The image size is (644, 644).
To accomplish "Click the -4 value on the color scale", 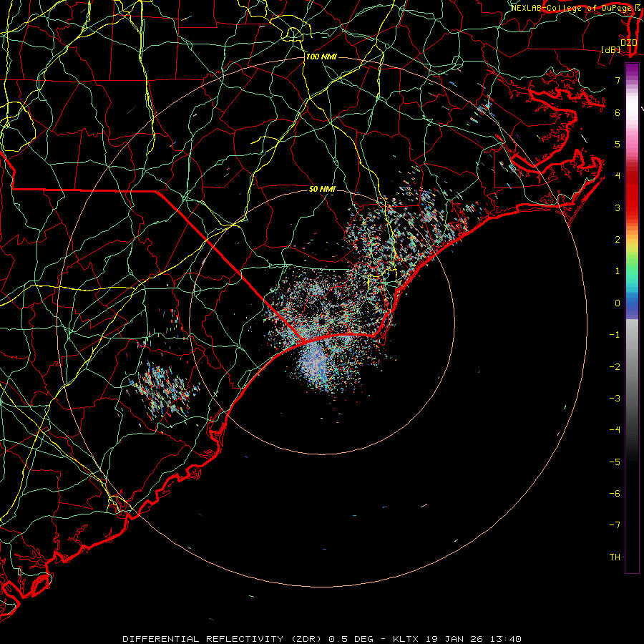I will 615,430.
